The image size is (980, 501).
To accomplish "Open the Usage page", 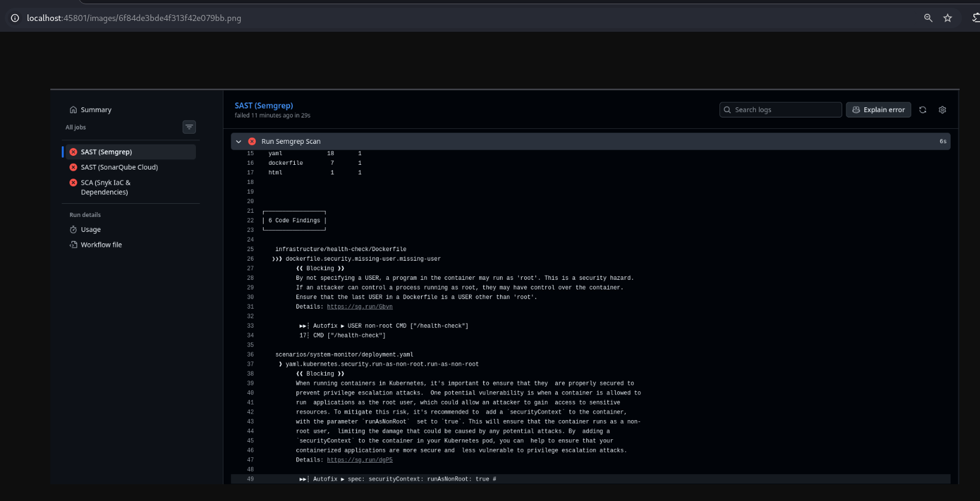I will (x=90, y=230).
